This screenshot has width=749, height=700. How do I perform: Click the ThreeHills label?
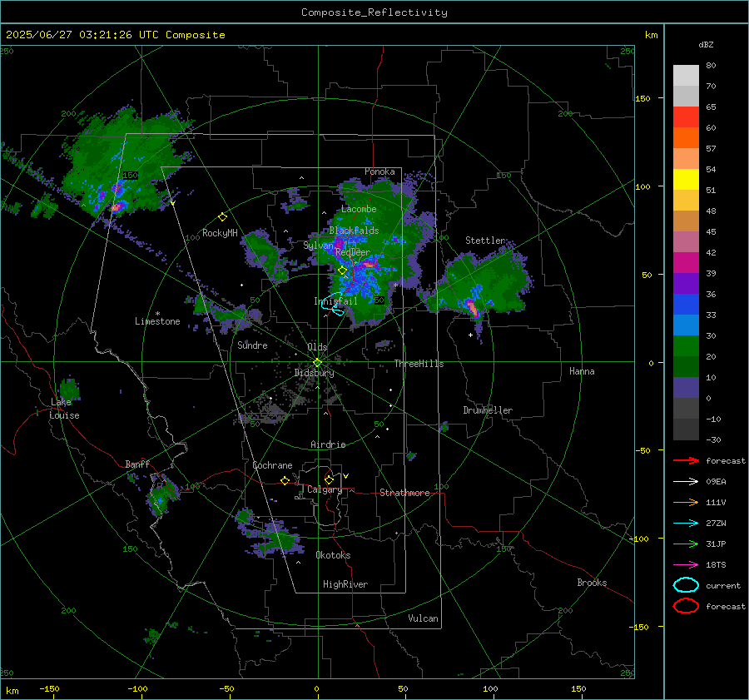point(419,364)
